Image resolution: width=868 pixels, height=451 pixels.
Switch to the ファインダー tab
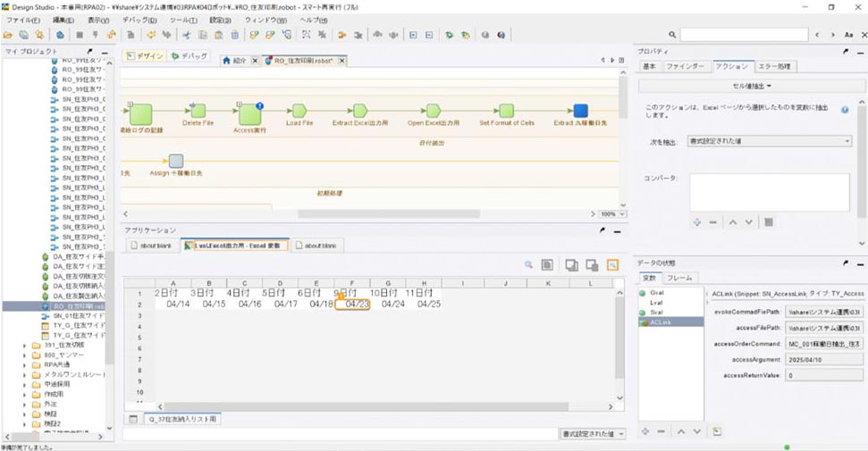click(x=685, y=66)
